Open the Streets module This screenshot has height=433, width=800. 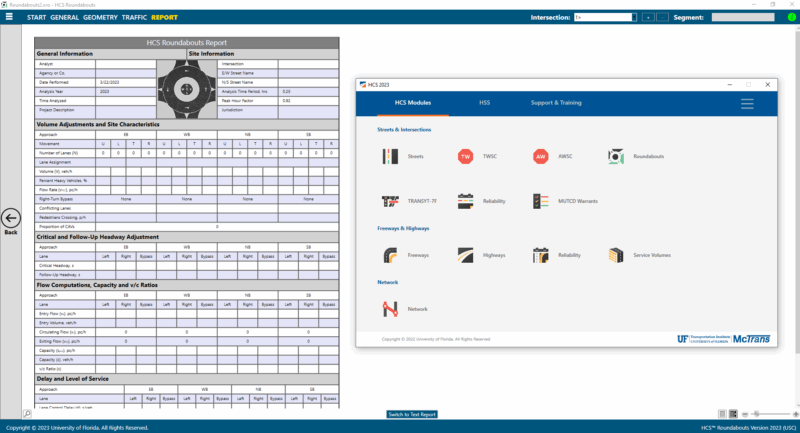click(x=390, y=156)
